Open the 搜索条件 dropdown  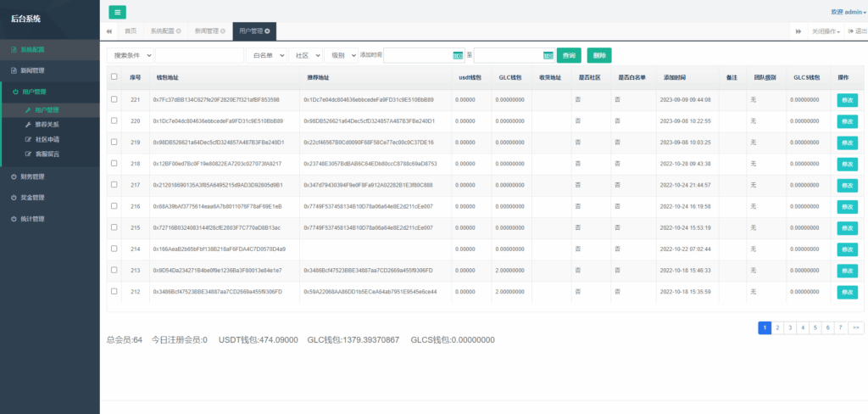coord(130,55)
